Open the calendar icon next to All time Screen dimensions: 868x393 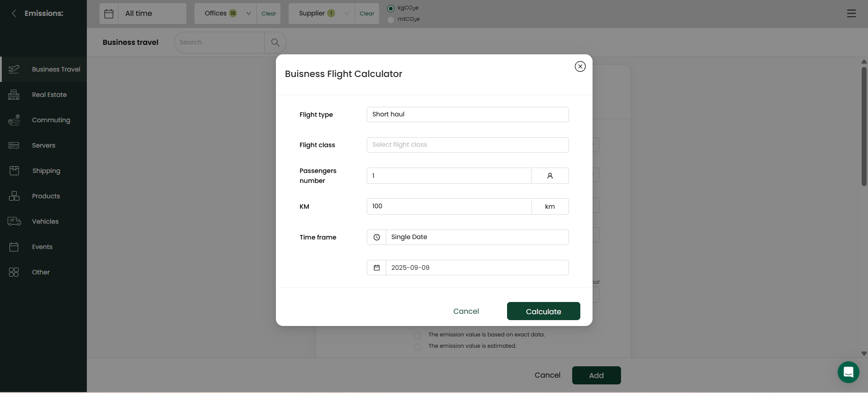point(109,14)
